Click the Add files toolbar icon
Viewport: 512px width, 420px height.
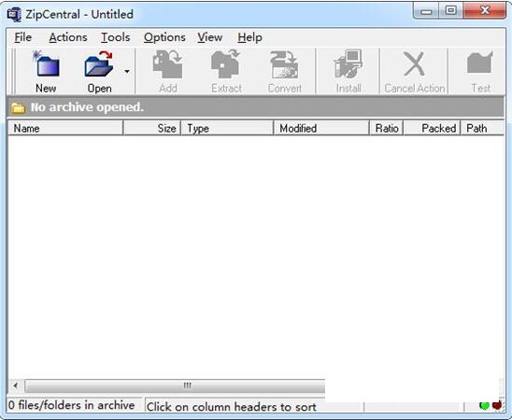point(168,63)
